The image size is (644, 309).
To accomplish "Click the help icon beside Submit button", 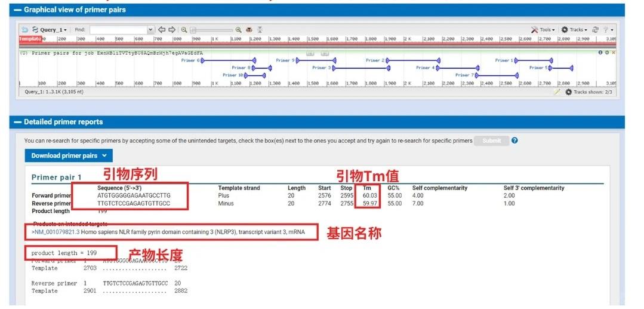I will point(514,140).
